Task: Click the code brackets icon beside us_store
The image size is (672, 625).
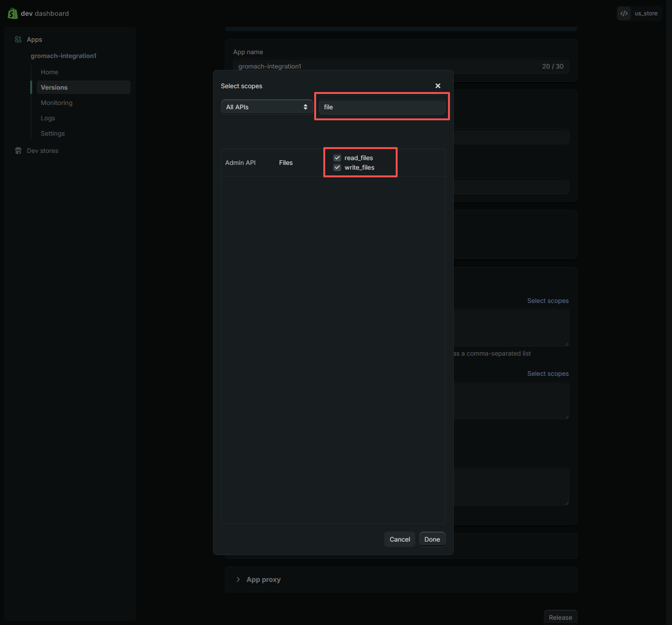Action: [624, 14]
